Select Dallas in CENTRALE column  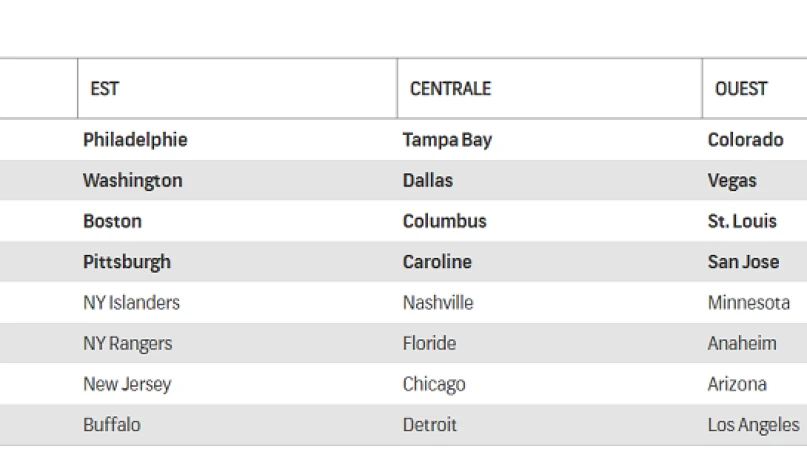(427, 181)
